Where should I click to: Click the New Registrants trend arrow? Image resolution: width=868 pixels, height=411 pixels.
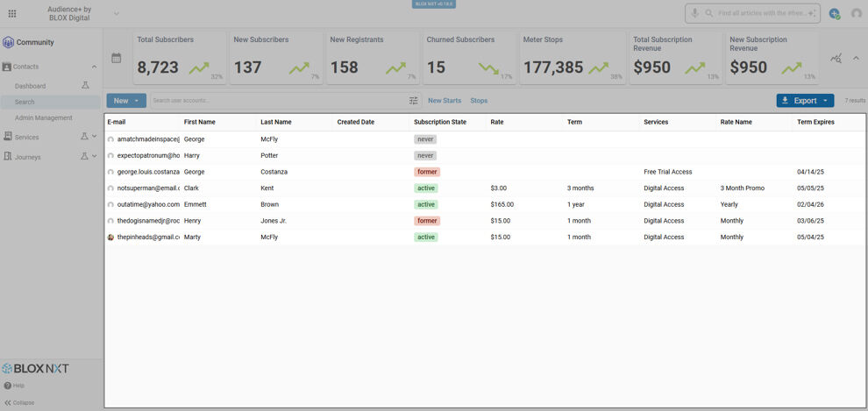coord(395,68)
